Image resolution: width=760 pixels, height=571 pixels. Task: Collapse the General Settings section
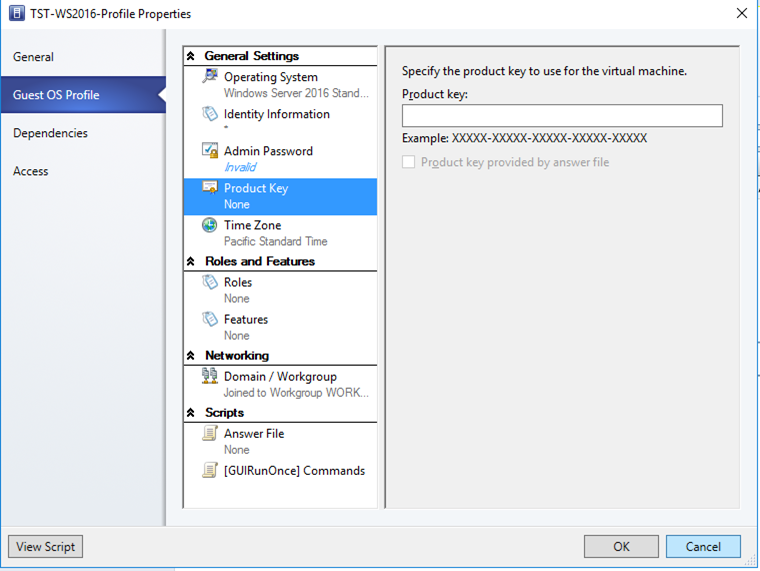(191, 56)
